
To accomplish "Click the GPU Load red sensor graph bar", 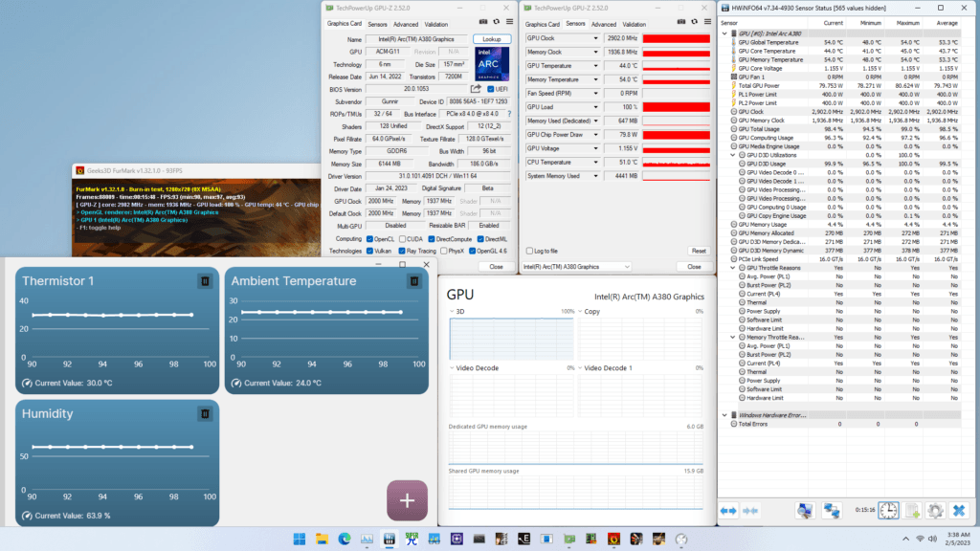I will 677,107.
